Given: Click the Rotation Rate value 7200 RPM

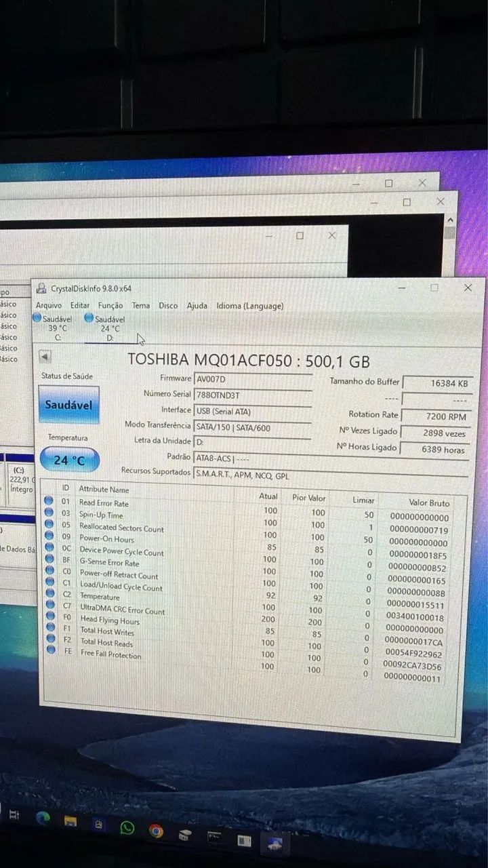Looking at the screenshot, I should (435, 416).
